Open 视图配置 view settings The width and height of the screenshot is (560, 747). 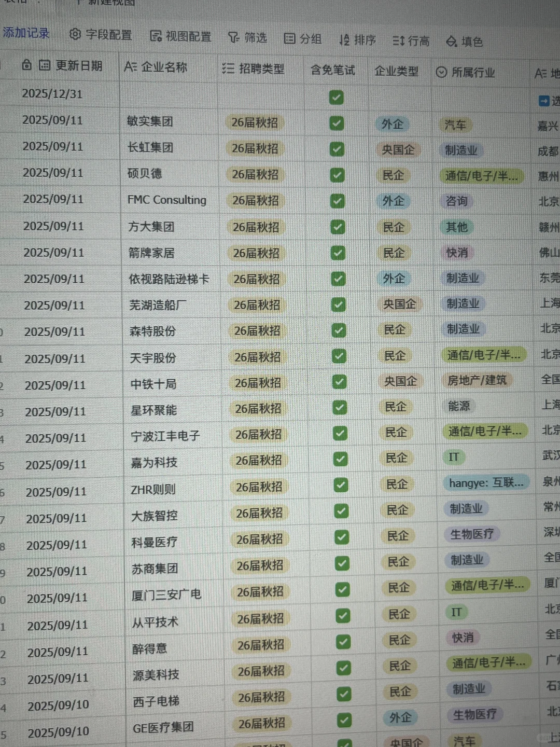point(180,36)
